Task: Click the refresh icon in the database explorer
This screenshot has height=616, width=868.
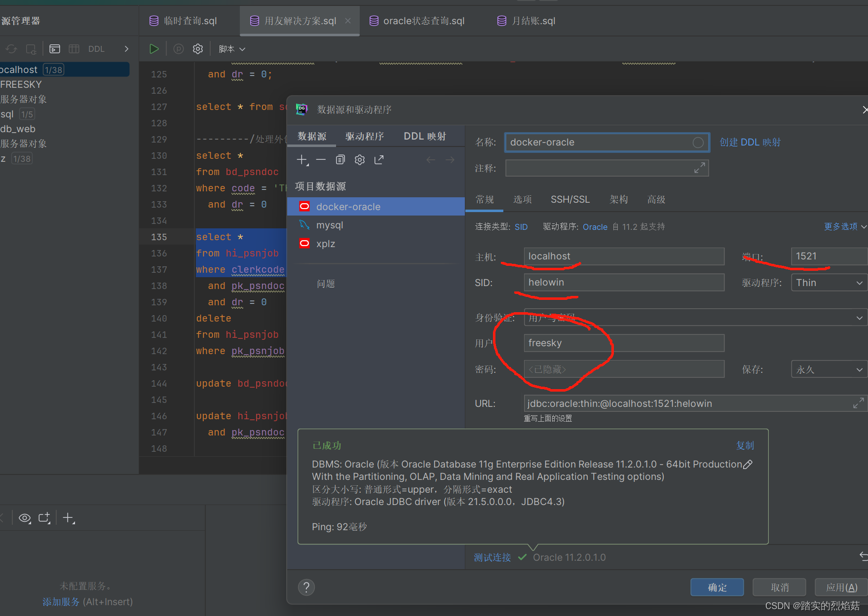Action: (x=11, y=49)
